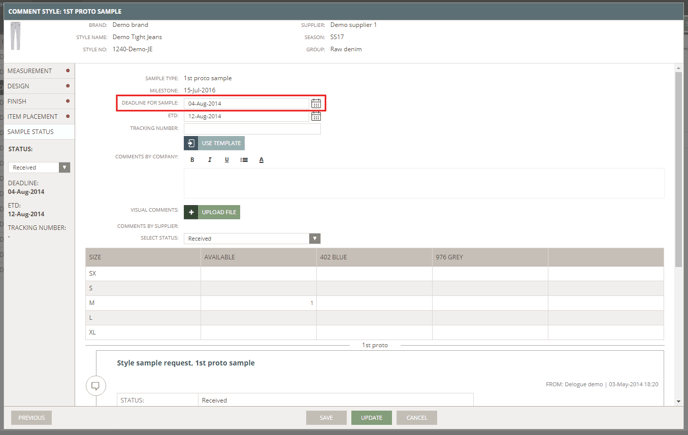Change the text color in comments
This screenshot has height=435, width=688.
(261, 160)
